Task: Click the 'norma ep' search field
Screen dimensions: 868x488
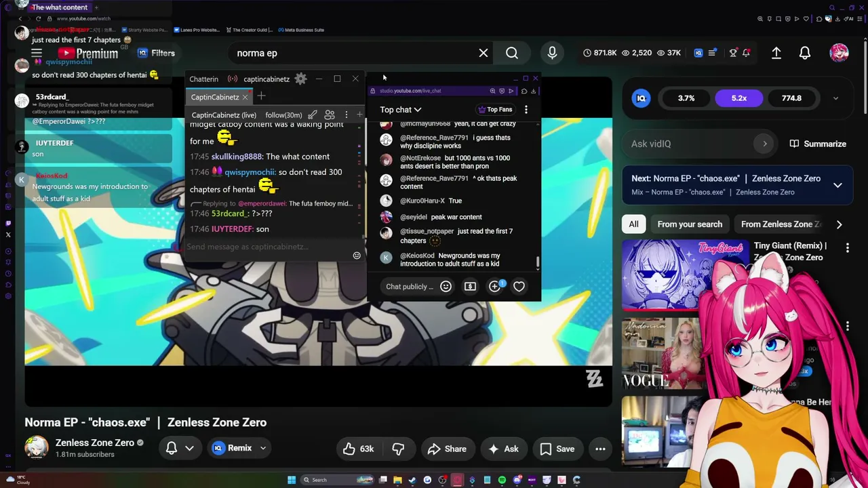Action: 353,53
